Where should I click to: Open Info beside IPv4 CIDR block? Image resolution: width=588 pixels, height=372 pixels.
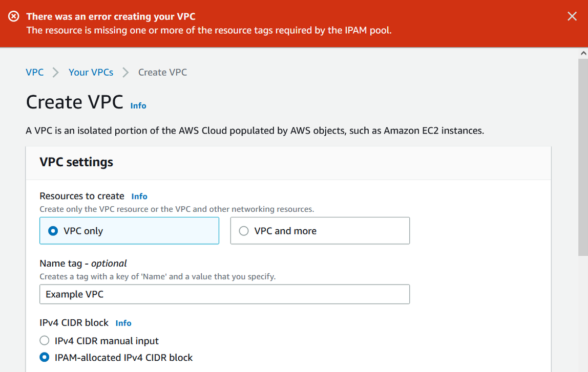pyautogui.click(x=123, y=323)
